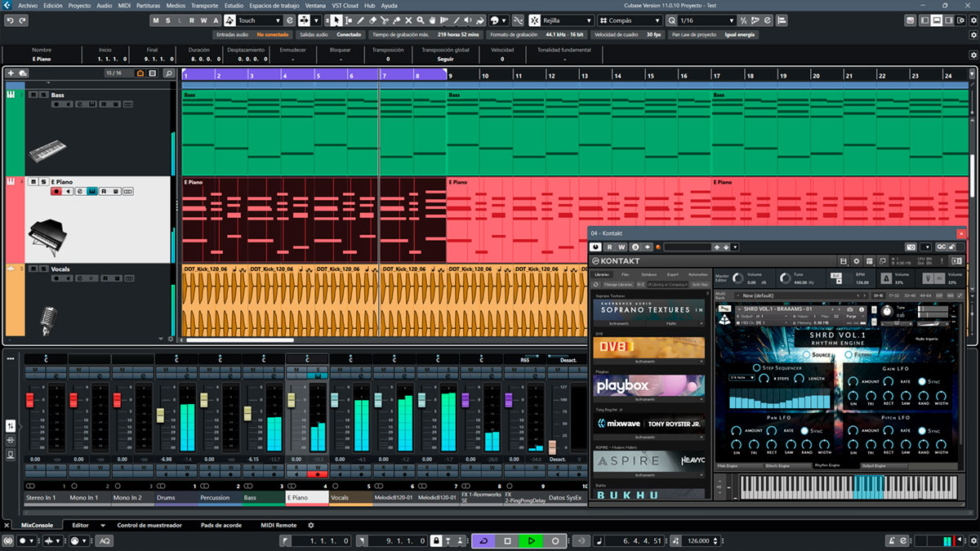Screen dimensions: 980x551
Task: Click record enable on E Piano track
Action: 56,192
